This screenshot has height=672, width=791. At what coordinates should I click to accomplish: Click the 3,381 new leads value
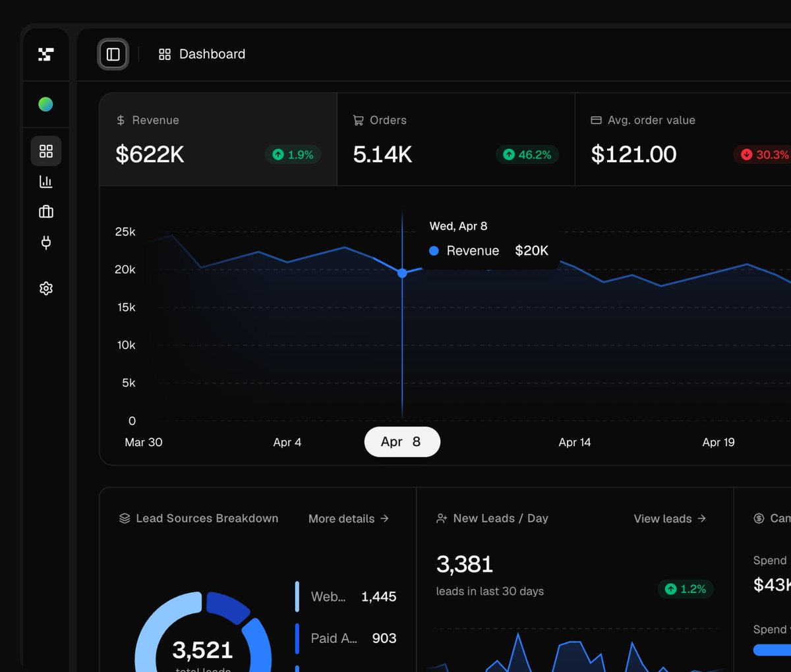(x=465, y=565)
